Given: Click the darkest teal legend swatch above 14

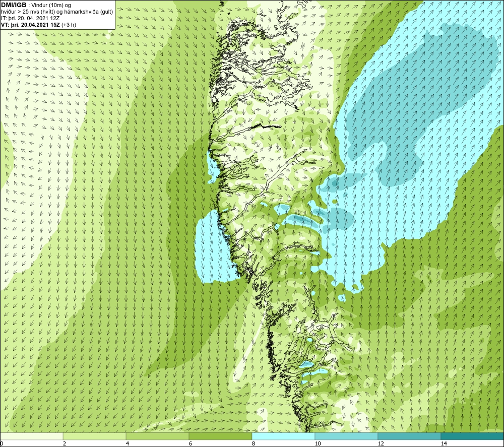Looking at the screenshot, I should [x=473, y=436].
